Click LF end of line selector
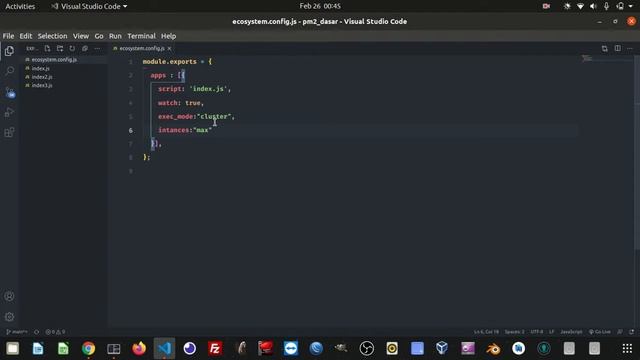 [x=551, y=332]
